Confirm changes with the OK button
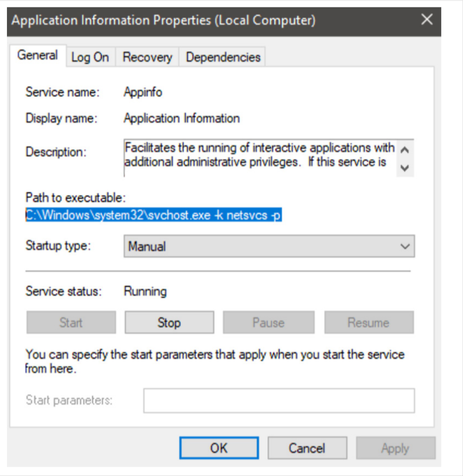The height and width of the screenshot is (476, 463). tap(219, 448)
